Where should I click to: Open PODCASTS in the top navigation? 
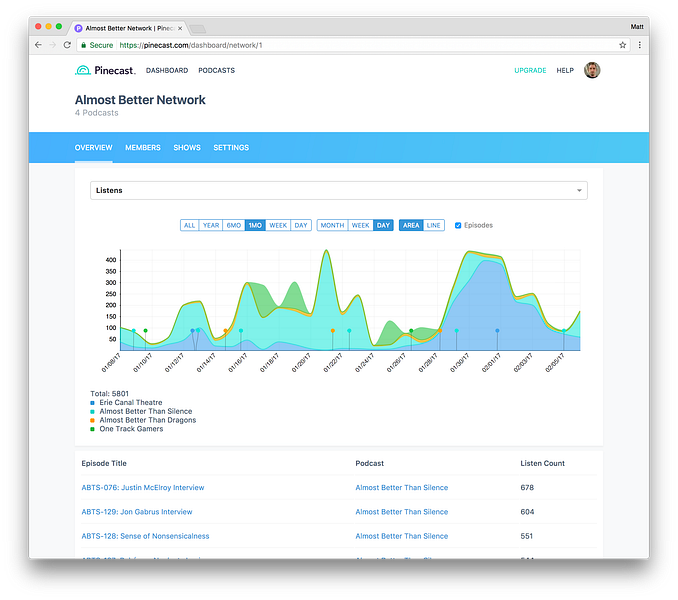pos(217,70)
